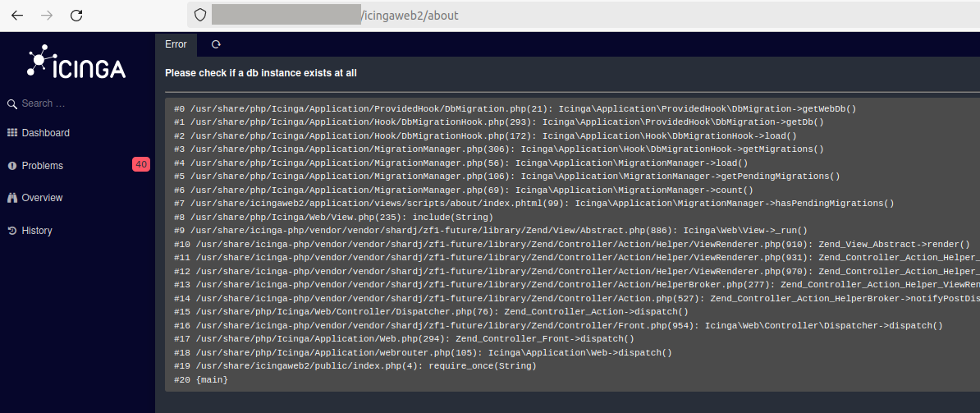
Task: Click the Icinga logo
Action: click(76, 62)
